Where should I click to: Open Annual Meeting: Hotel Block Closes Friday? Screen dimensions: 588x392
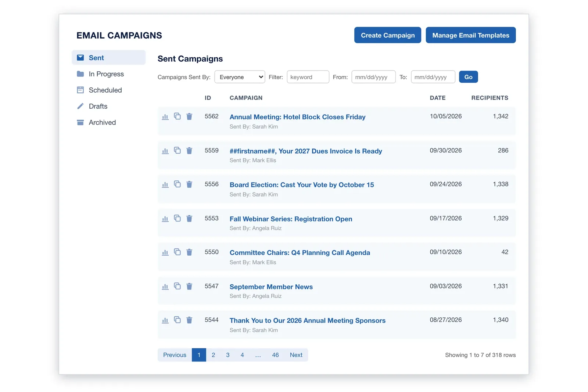click(x=297, y=117)
